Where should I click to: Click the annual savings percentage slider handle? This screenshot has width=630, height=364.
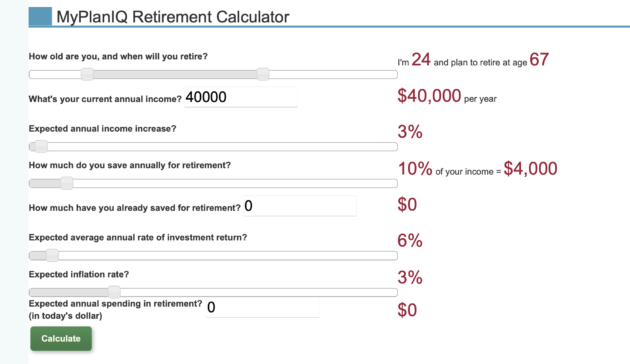point(67,183)
